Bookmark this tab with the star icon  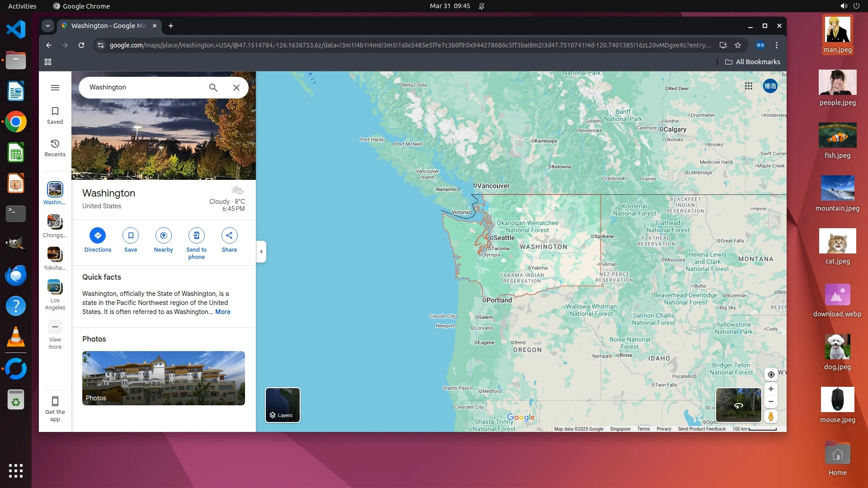coord(738,45)
